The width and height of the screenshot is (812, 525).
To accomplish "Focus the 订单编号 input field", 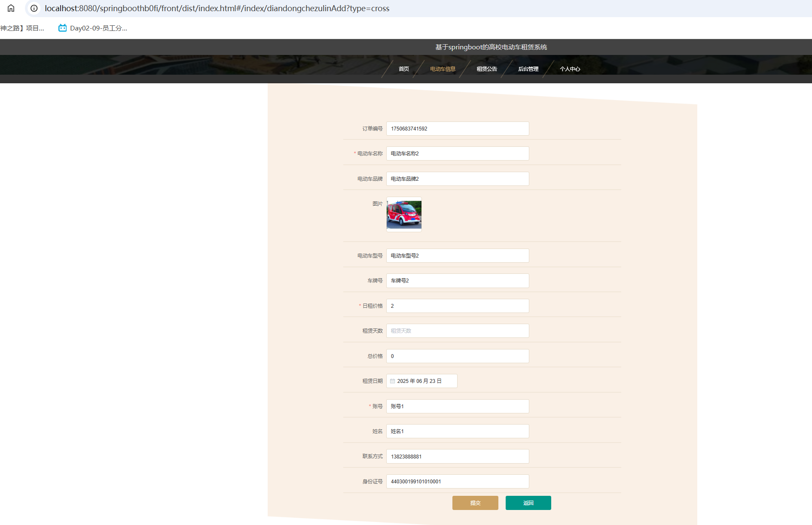I will pos(458,129).
